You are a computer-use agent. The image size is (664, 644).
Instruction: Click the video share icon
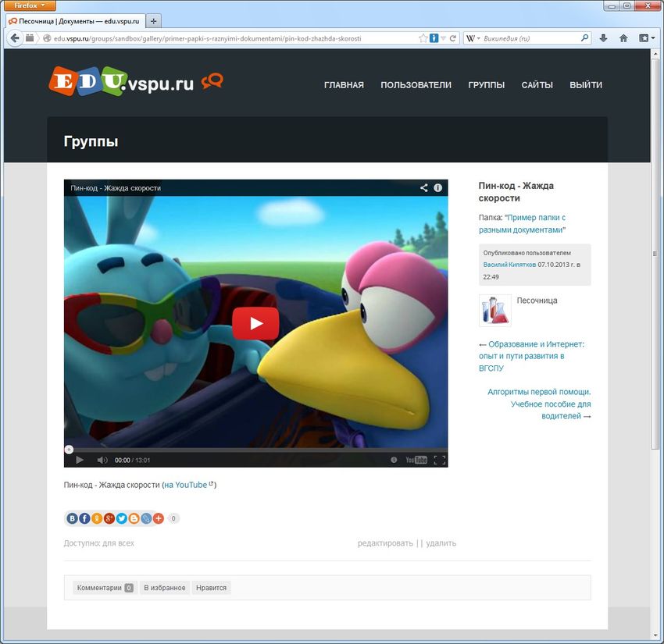tap(424, 188)
